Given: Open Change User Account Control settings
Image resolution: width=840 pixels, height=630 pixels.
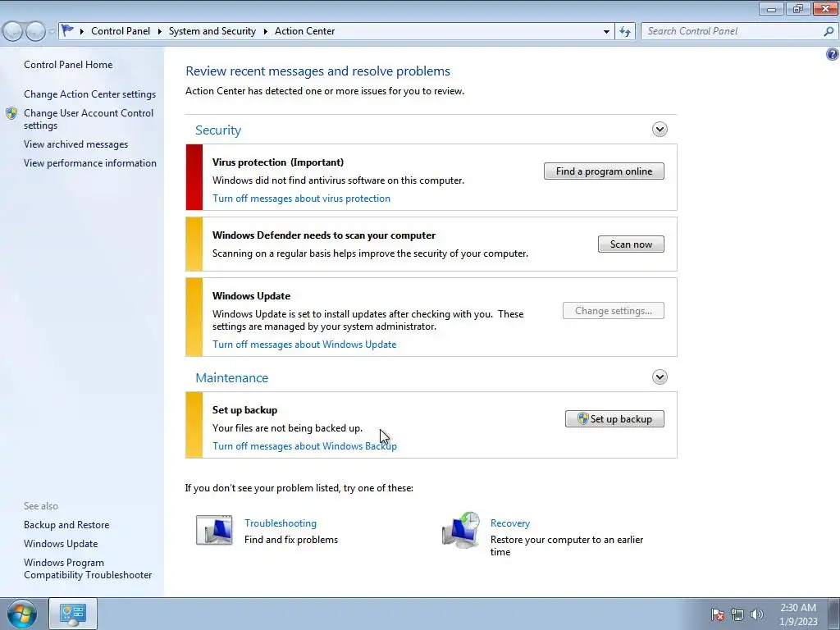Looking at the screenshot, I should click(x=89, y=119).
